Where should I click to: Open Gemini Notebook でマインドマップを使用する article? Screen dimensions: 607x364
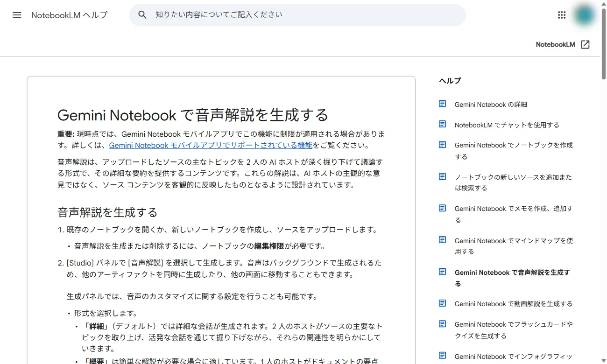click(x=514, y=246)
